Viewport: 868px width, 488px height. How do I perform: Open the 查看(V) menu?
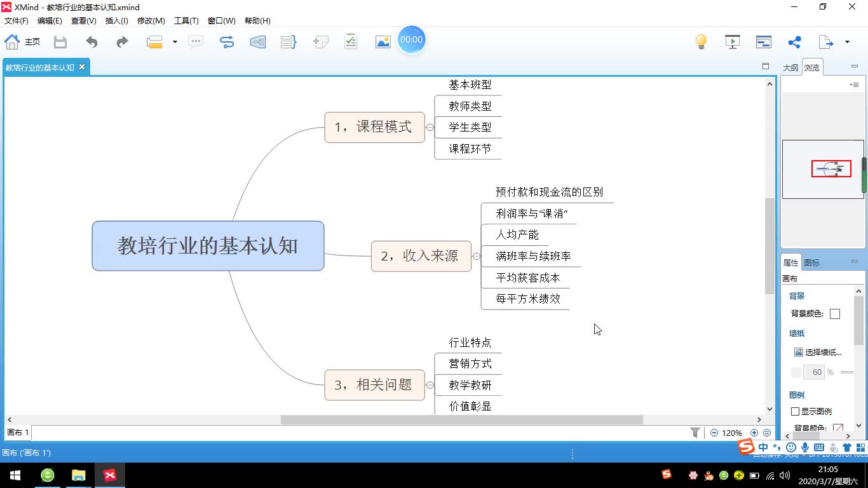coord(84,21)
